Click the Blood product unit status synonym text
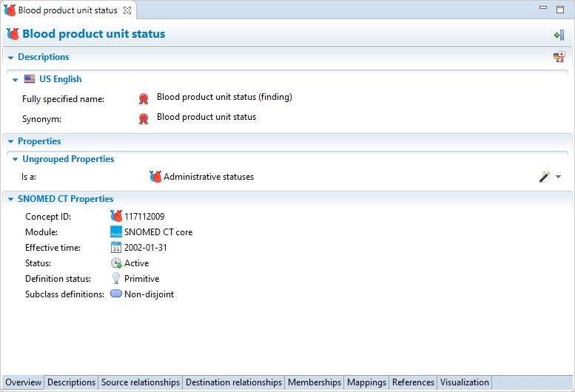Image resolution: width=575 pixels, height=392 pixels. click(x=206, y=118)
